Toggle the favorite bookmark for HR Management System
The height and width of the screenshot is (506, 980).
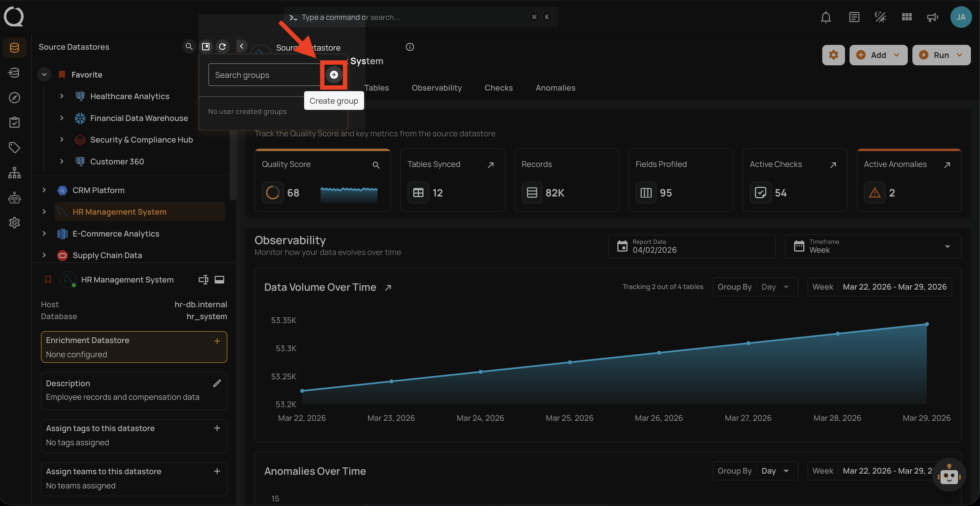(48, 280)
